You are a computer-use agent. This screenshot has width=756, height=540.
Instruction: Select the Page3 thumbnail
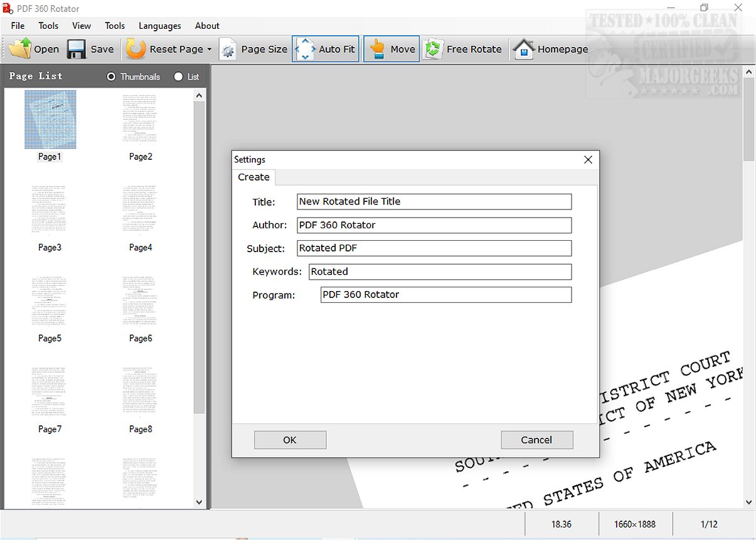(x=50, y=211)
